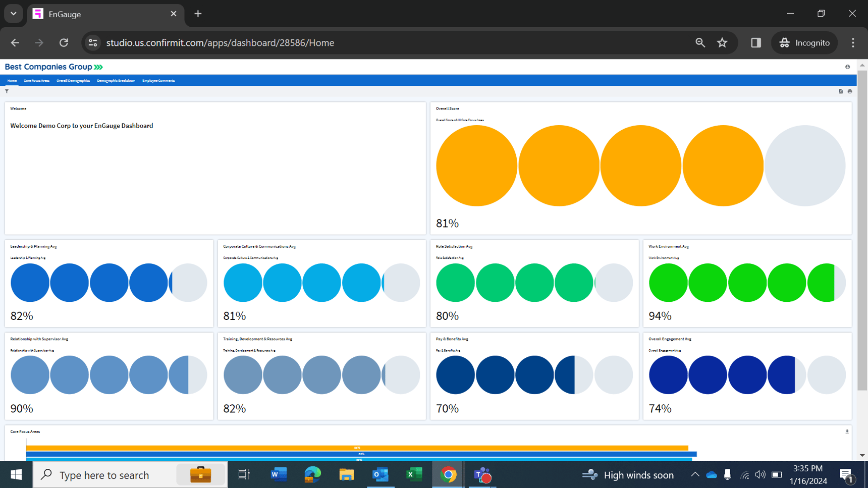868x488 pixels.
Task: Switch to the Core Focus Areas tab
Action: (36, 80)
